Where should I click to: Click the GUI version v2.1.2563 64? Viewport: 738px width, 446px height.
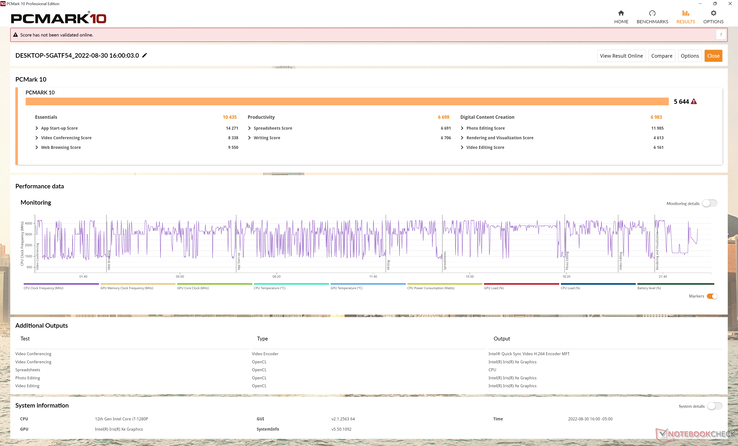point(343,419)
